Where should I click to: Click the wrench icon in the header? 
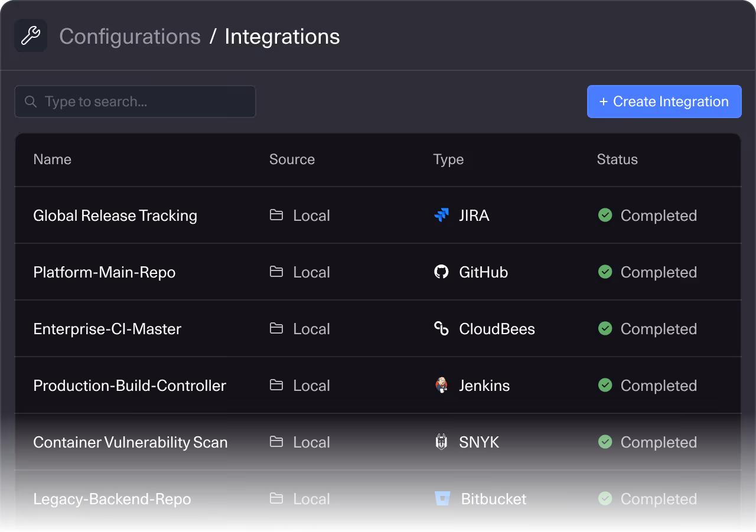[x=30, y=35]
